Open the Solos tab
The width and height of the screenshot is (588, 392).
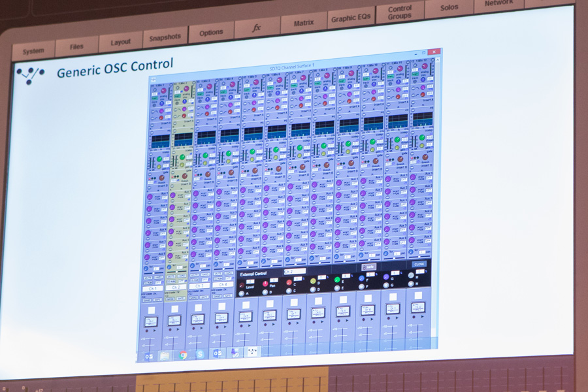tap(449, 7)
